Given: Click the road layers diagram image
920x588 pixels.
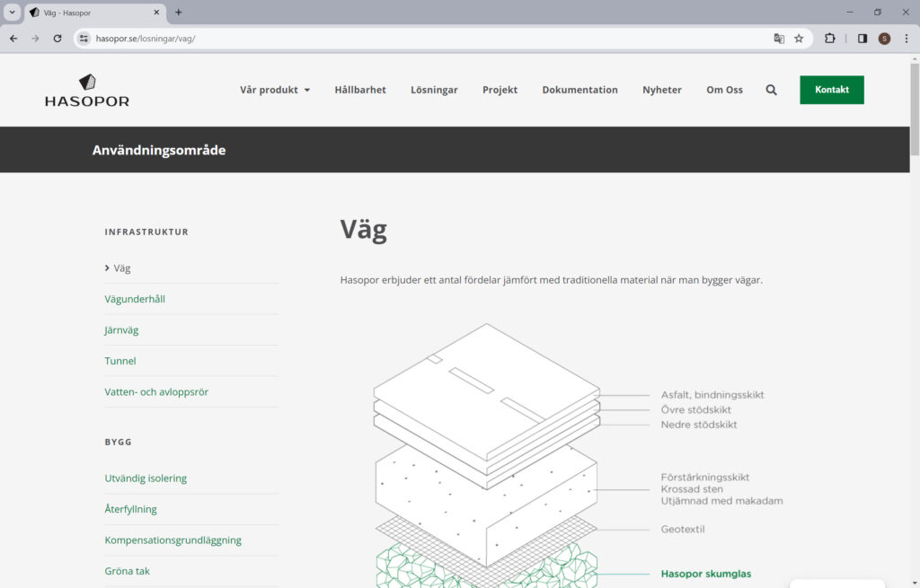Looking at the screenshot, I should click(x=486, y=455).
